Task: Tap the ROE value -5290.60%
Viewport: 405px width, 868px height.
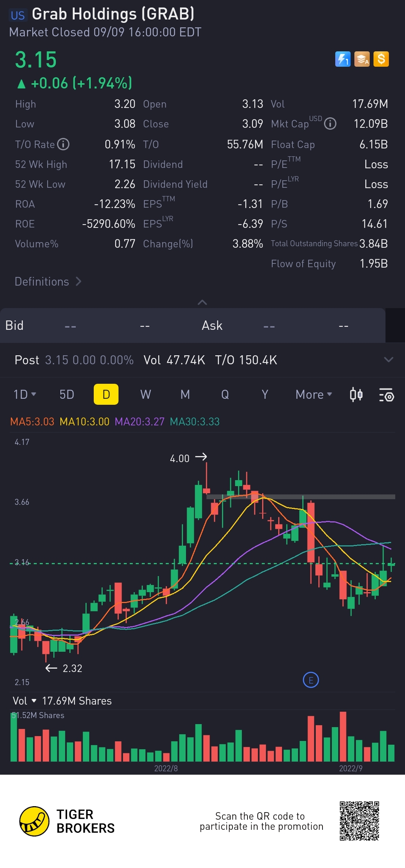Action: click(109, 224)
